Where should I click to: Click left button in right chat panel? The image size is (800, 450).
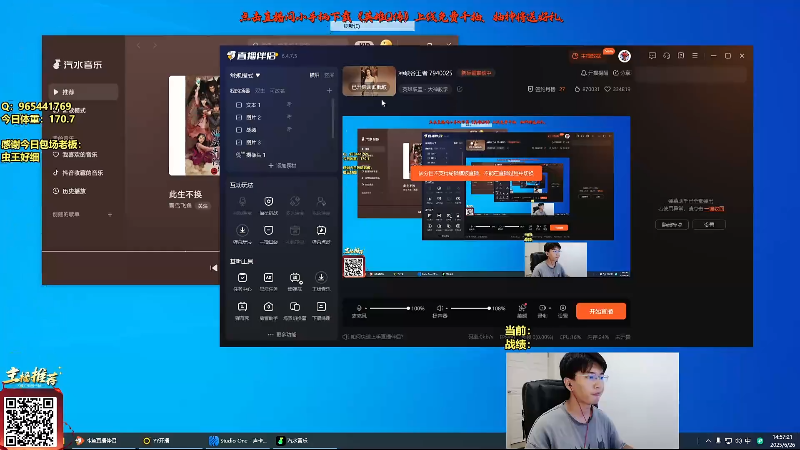671,224
